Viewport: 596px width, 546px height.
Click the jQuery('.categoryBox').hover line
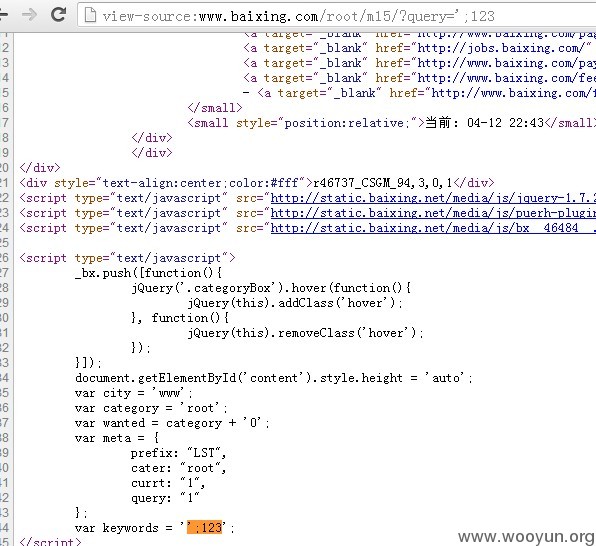[271, 288]
